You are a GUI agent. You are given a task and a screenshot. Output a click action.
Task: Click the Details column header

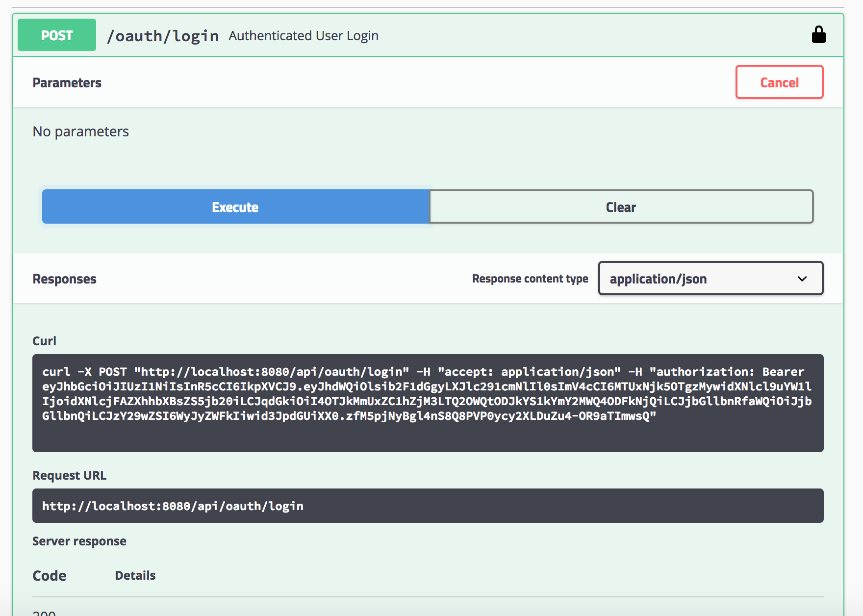click(135, 575)
